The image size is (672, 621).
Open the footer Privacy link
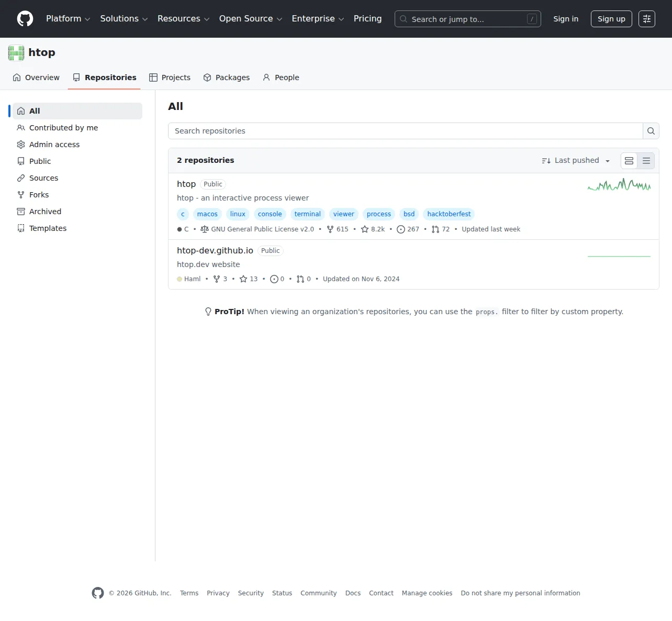[x=218, y=593]
